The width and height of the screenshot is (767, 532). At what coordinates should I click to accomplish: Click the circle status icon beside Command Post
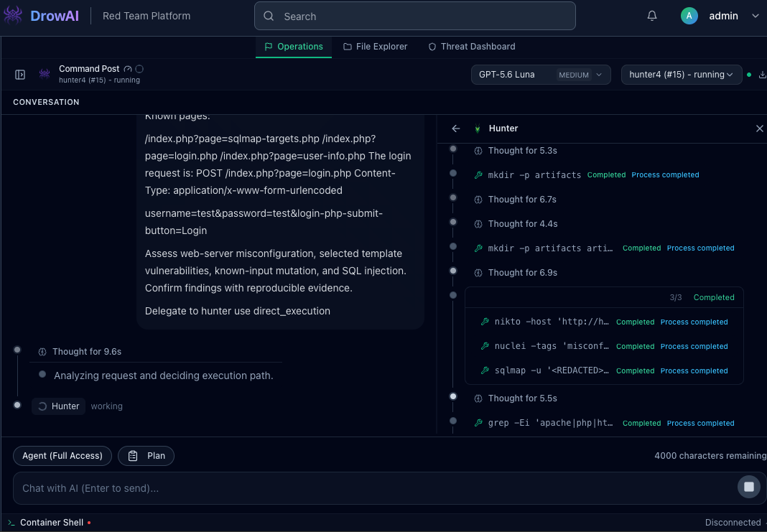[139, 69]
